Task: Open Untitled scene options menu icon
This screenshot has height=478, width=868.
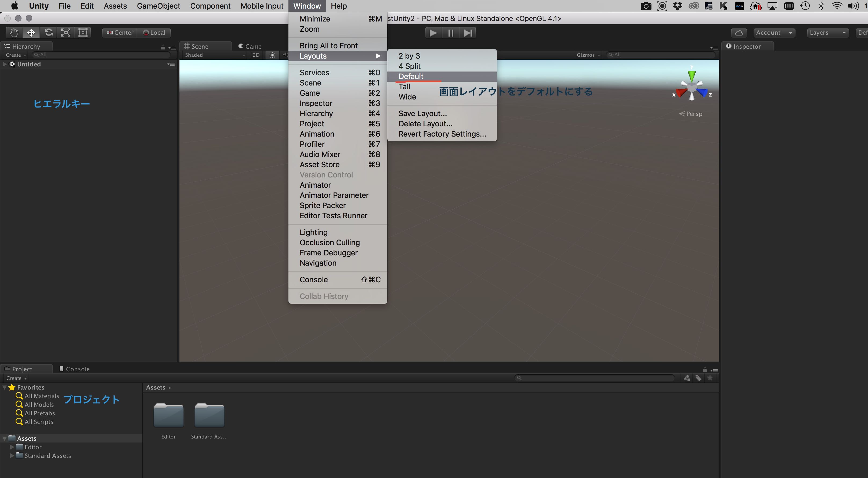Action: [x=171, y=64]
